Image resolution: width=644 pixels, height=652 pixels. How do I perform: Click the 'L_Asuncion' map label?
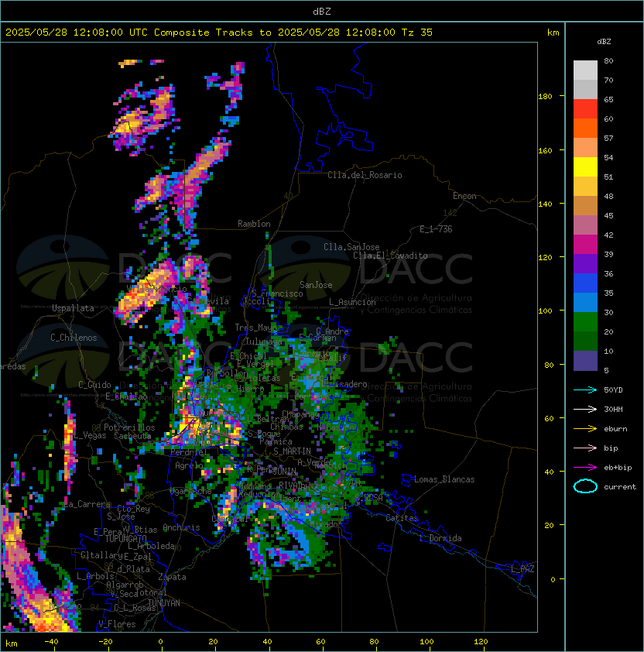tap(352, 302)
